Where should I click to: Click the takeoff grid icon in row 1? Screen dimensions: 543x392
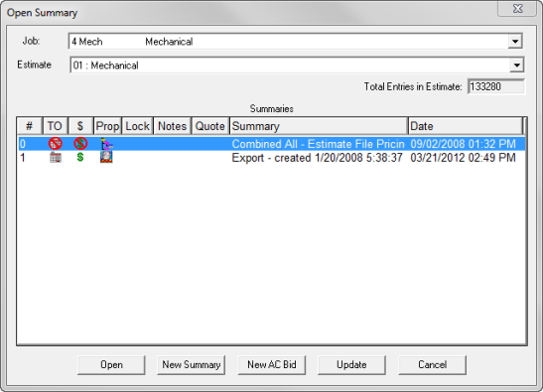[56, 158]
